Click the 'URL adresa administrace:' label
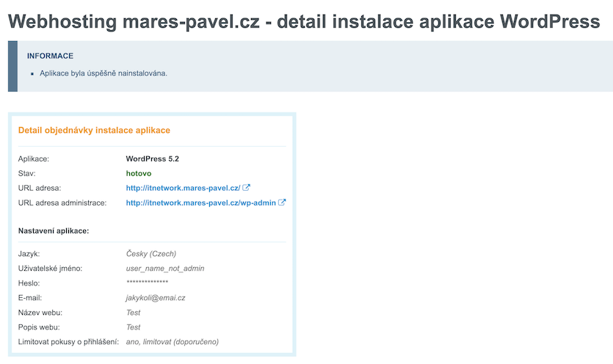 pos(62,203)
